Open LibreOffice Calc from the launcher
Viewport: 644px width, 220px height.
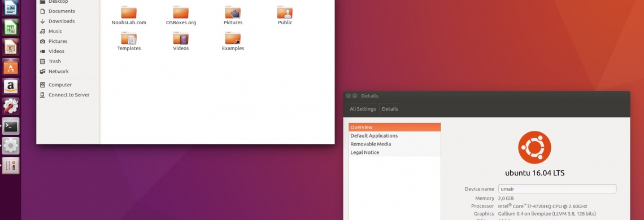coord(11,28)
